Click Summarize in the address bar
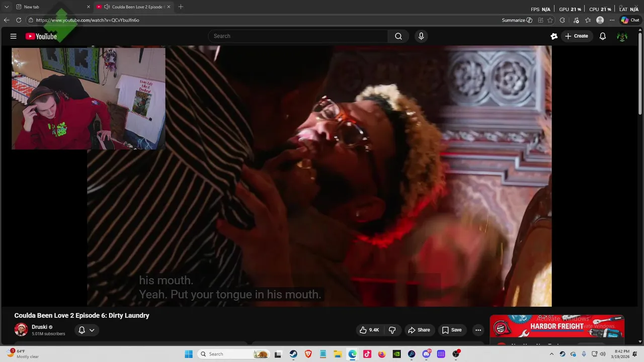The image size is (644, 362). pos(517,20)
